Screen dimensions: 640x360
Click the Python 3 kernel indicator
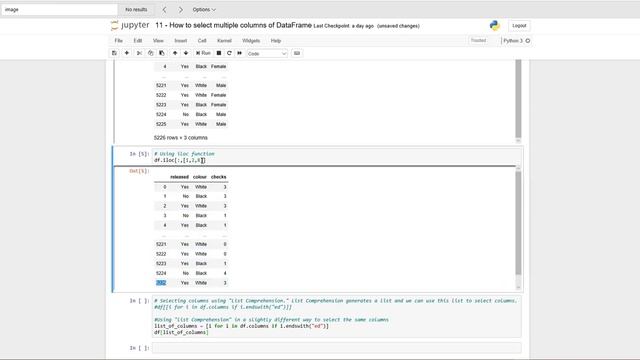click(x=516, y=41)
